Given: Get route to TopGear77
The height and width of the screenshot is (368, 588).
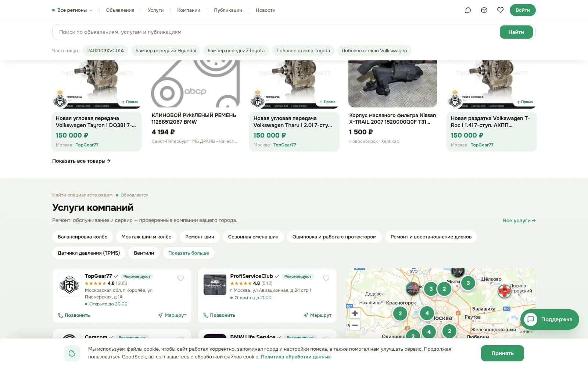Looking at the screenshot, I should tap(172, 315).
